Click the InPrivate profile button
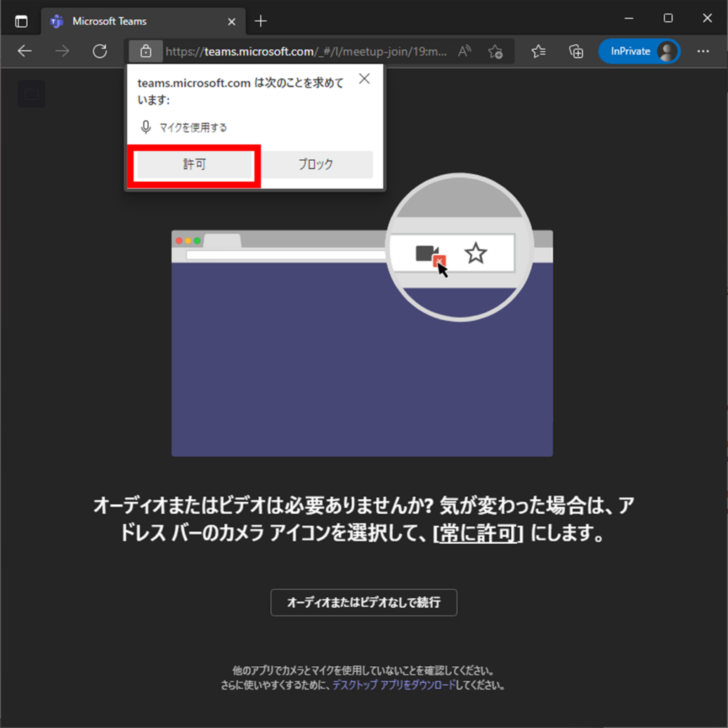Image resolution: width=728 pixels, height=728 pixels. (639, 51)
